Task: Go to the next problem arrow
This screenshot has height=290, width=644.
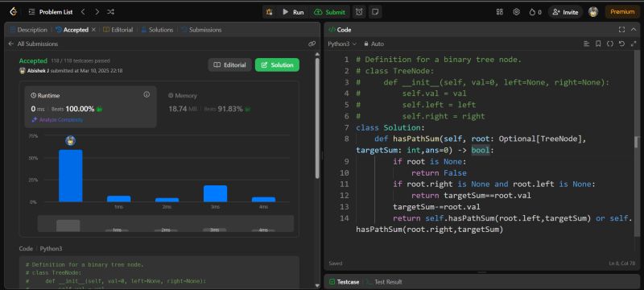Action: 97,12
